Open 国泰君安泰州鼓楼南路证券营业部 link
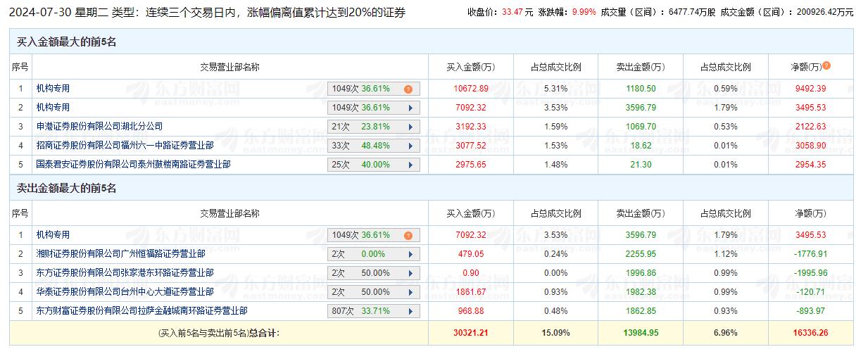This screenshot has width=868, height=354. point(133,165)
